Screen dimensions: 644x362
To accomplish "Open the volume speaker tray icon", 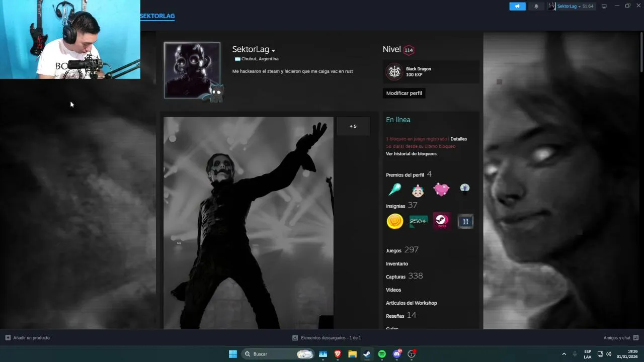I will pyautogui.click(x=608, y=354).
